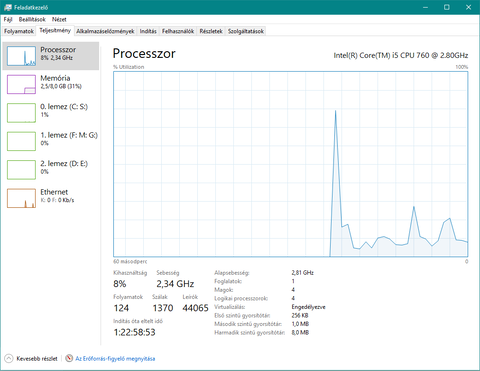The height and width of the screenshot is (371, 480).
Task: Click the Ethernet graph thumbnail
Action: pyautogui.click(x=21, y=198)
